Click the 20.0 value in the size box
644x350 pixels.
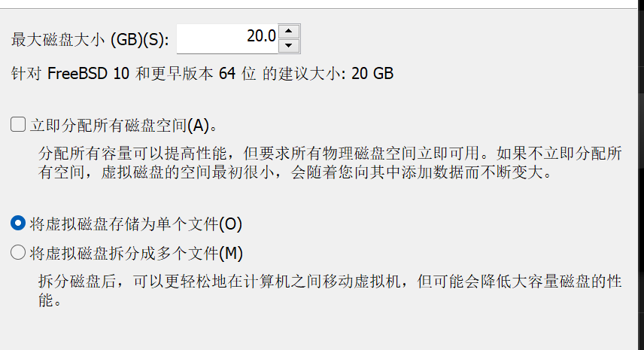(261, 35)
